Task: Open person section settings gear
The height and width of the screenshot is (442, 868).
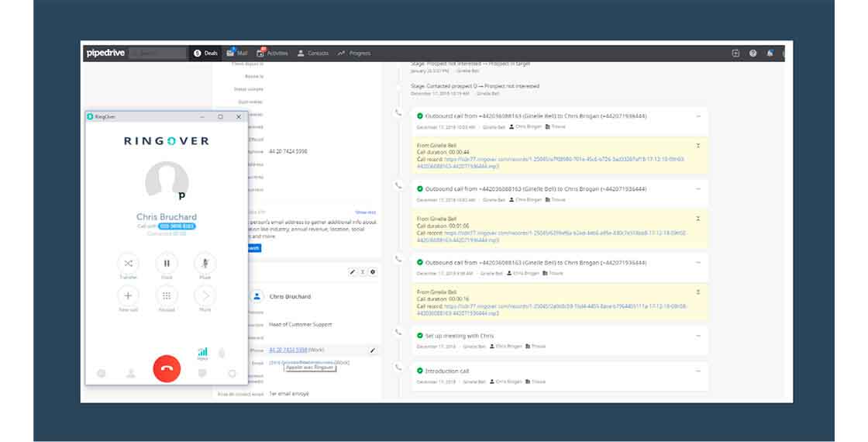Action: 373,272
